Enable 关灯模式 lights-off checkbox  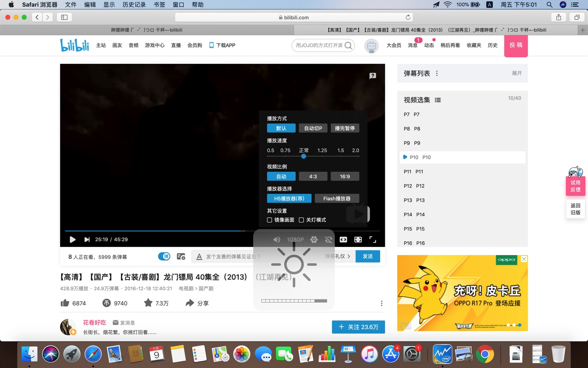coord(301,220)
